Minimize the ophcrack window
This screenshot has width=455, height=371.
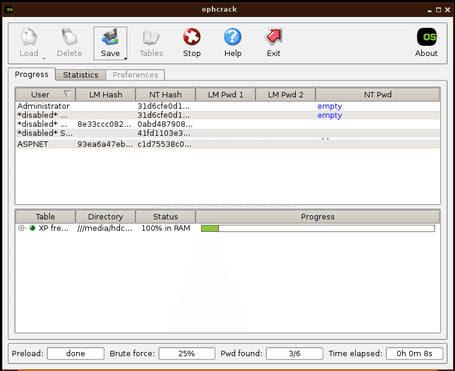pyautogui.click(x=429, y=10)
